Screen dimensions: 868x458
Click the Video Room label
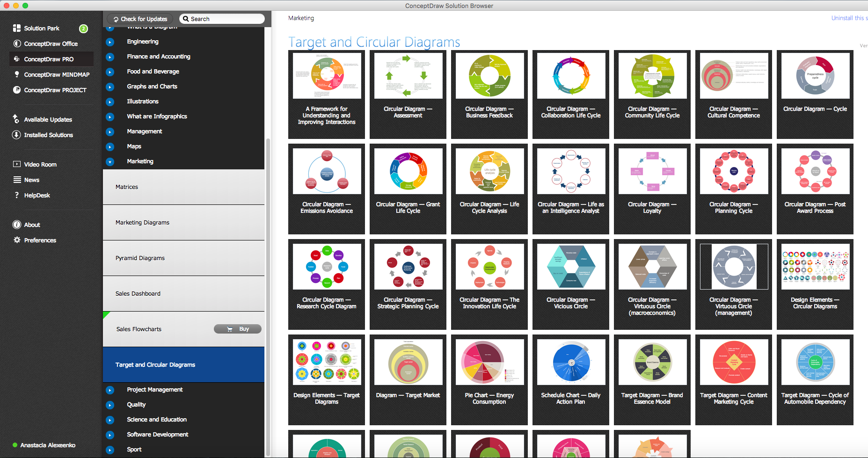[x=40, y=164]
